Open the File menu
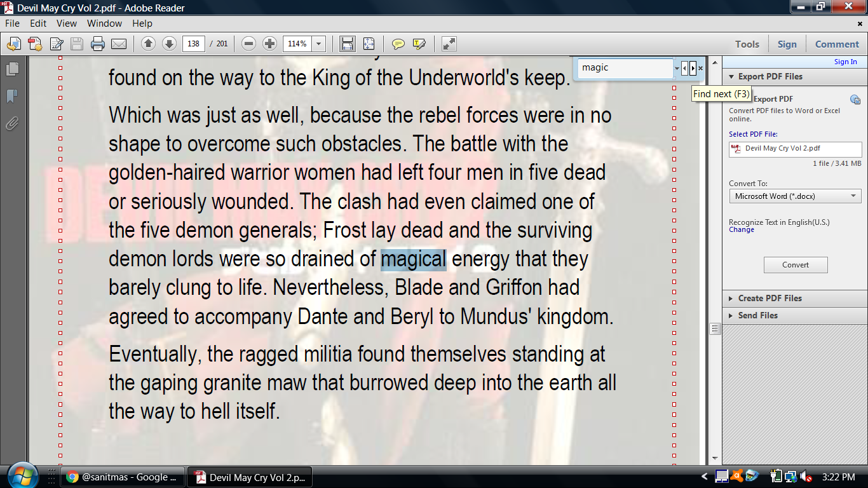868x488 pixels. [13, 24]
